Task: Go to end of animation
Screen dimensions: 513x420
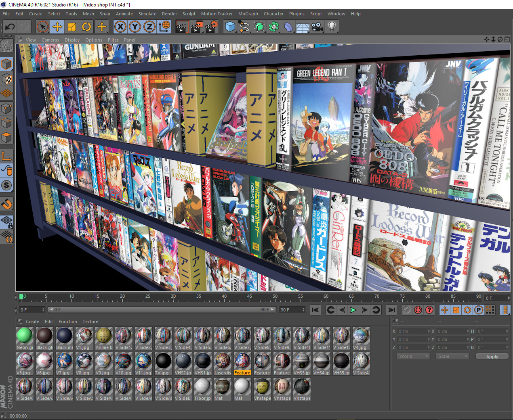Action: [391, 310]
